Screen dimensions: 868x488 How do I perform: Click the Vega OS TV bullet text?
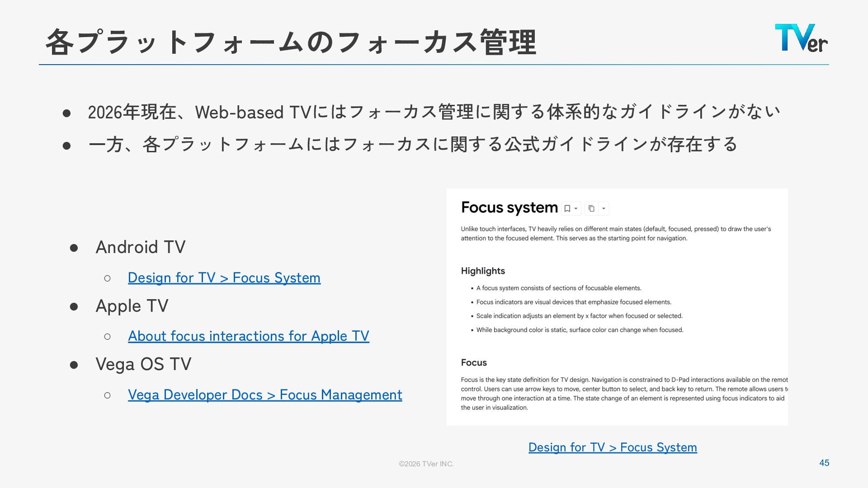[143, 364]
